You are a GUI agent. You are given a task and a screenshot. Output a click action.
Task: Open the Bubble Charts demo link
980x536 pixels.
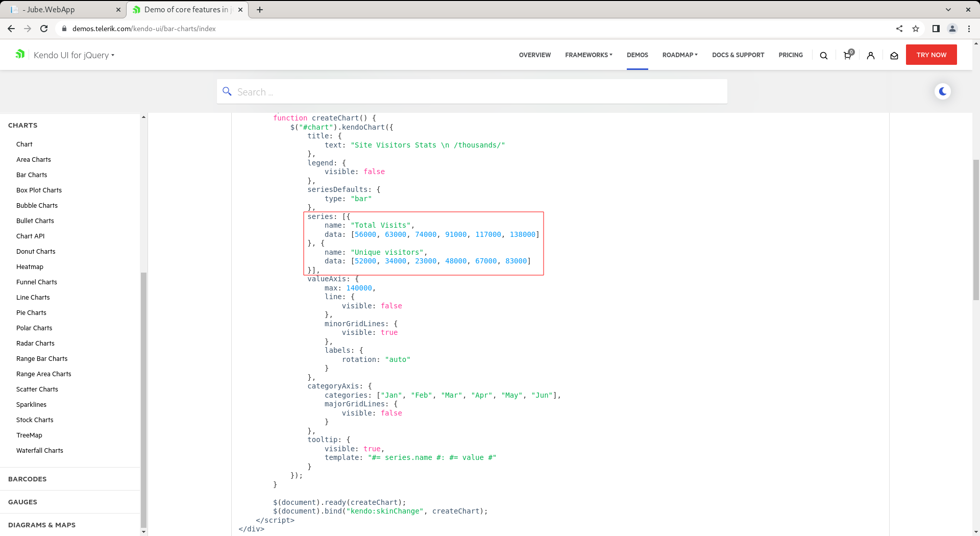coord(37,206)
